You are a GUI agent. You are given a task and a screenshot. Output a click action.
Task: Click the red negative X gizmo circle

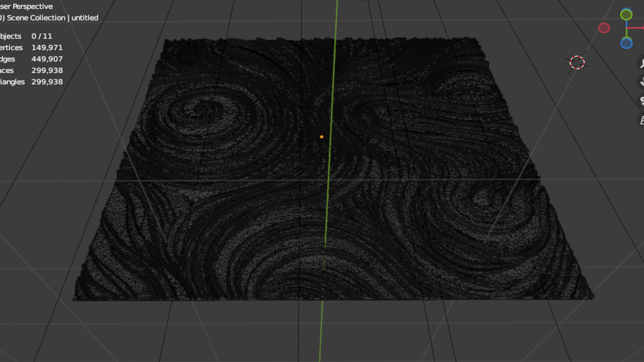[604, 28]
